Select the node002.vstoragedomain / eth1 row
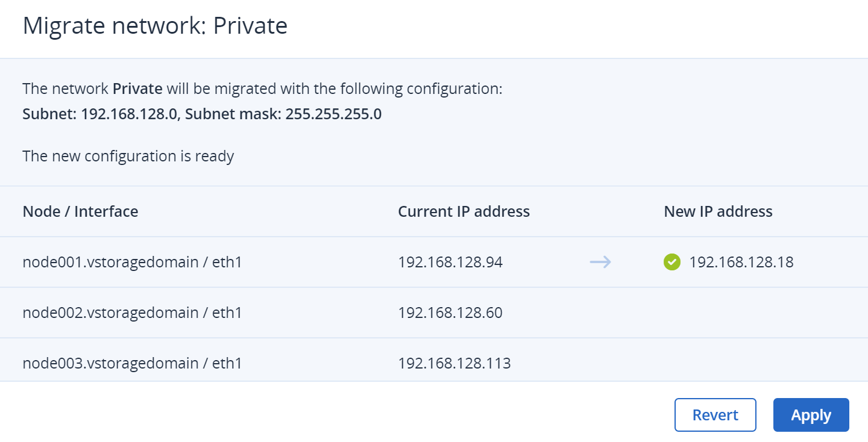This screenshot has width=868, height=442. [x=132, y=313]
